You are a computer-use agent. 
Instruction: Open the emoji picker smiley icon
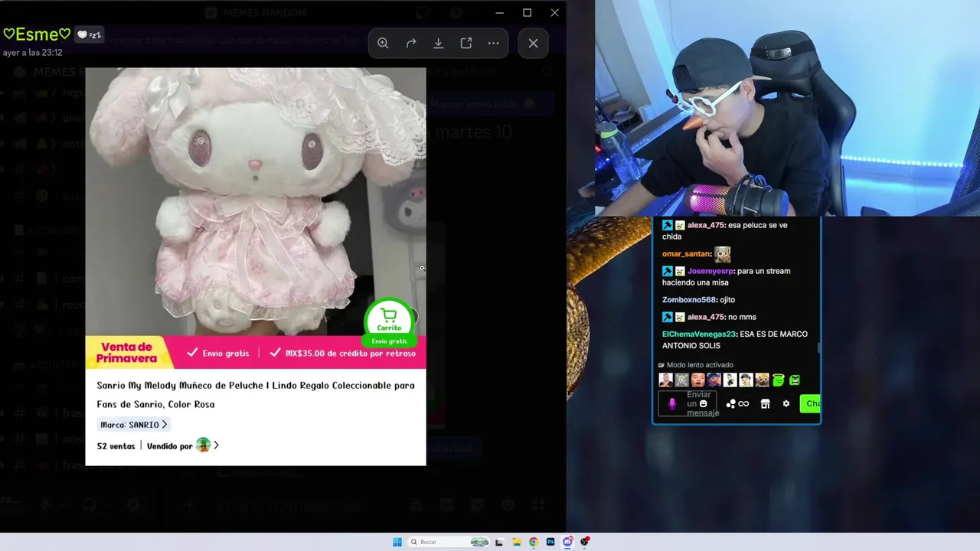point(703,403)
